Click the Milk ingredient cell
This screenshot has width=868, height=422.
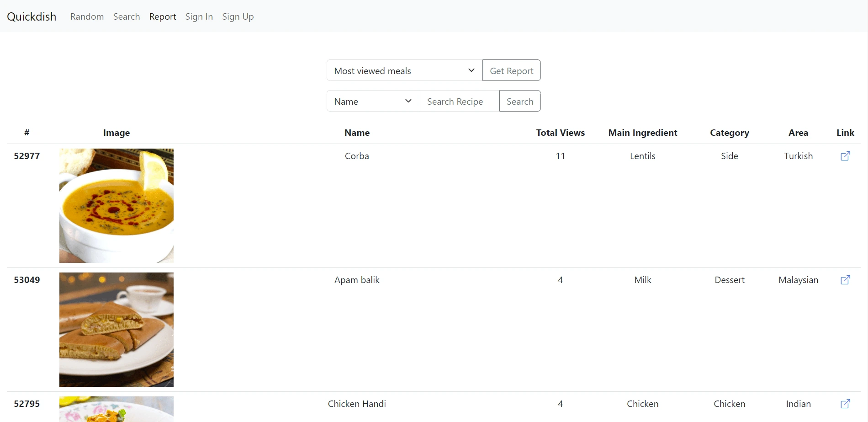(x=643, y=280)
